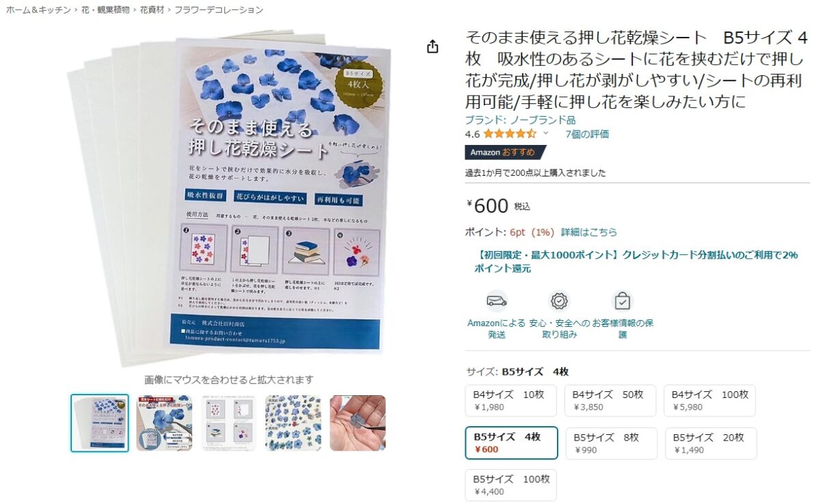Show the usage steps thumbnail
Viewport: 821px width, 504px height.
point(229,423)
